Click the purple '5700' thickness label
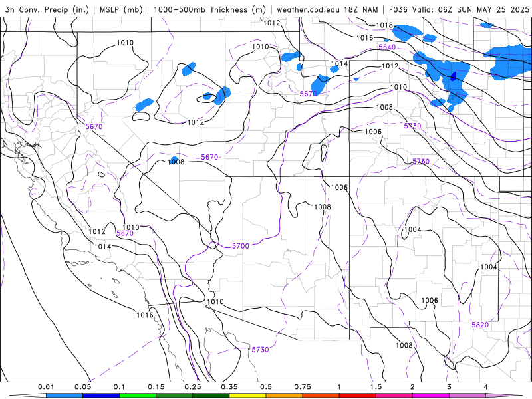This screenshot has width=532, height=399. (241, 246)
